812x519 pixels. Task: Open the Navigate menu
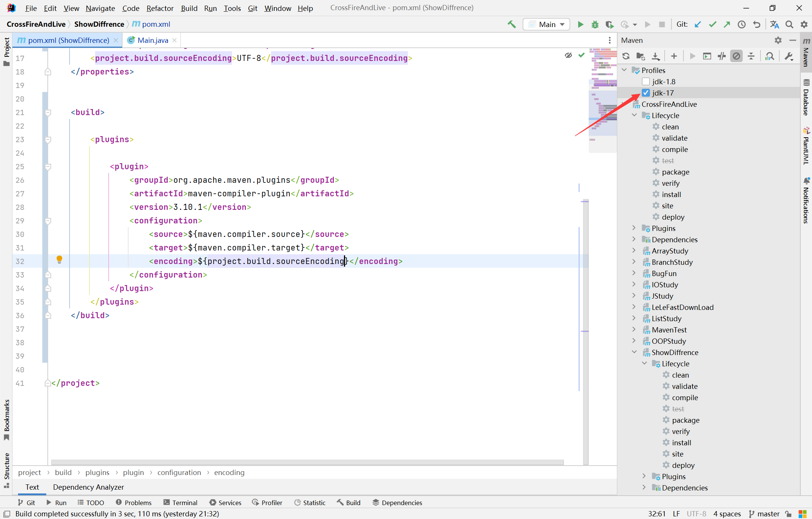pos(100,8)
